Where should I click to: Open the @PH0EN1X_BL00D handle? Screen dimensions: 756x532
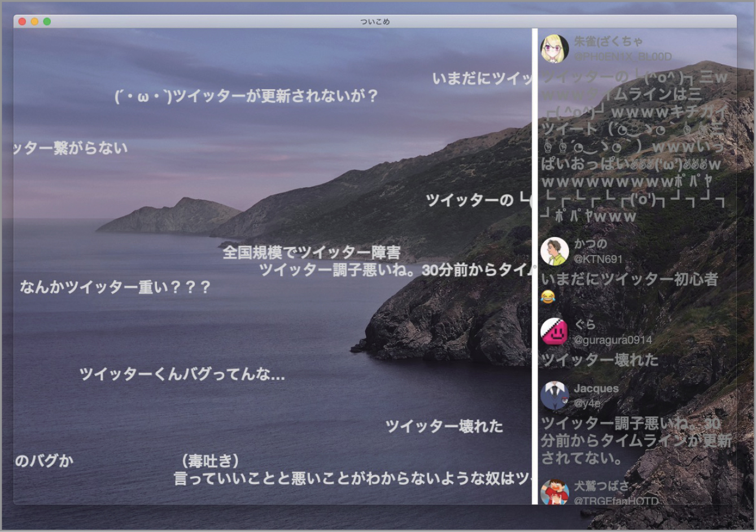coord(623,56)
